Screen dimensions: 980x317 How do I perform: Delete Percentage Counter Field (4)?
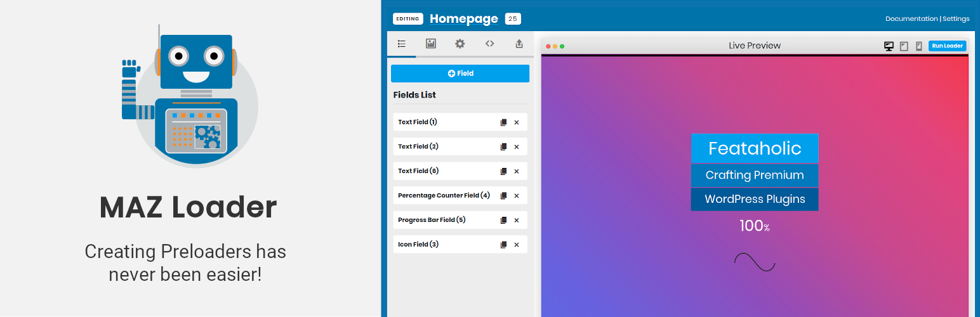[x=517, y=195]
